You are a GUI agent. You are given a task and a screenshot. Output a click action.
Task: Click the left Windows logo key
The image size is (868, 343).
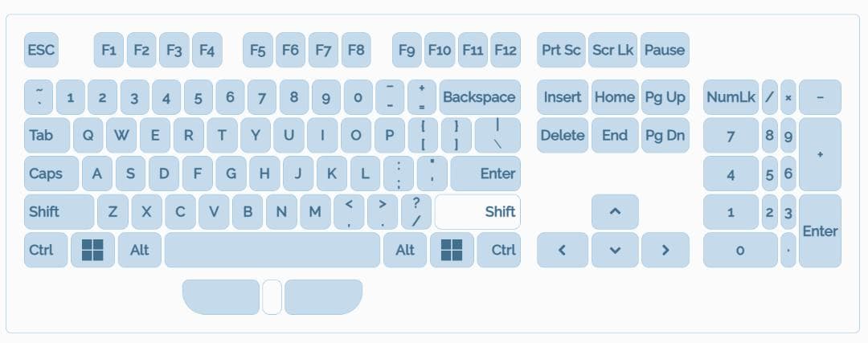pyautogui.click(x=92, y=250)
